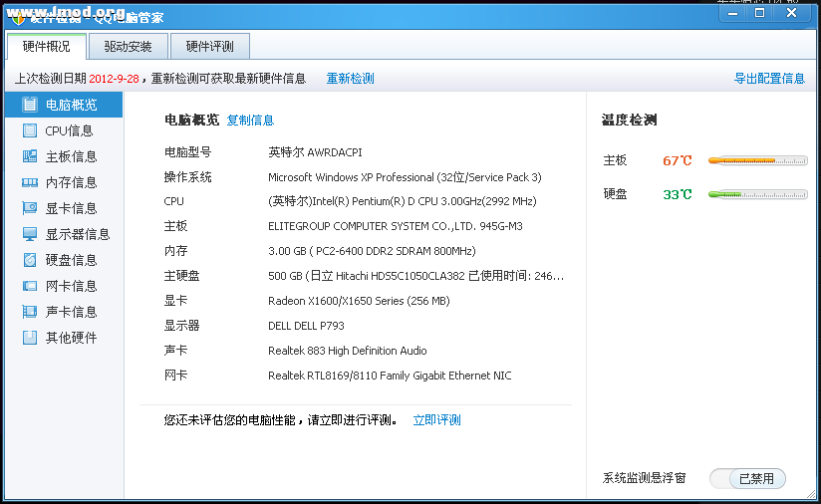
Task: Click the 主板信息 motherboard icon
Action: (30, 156)
